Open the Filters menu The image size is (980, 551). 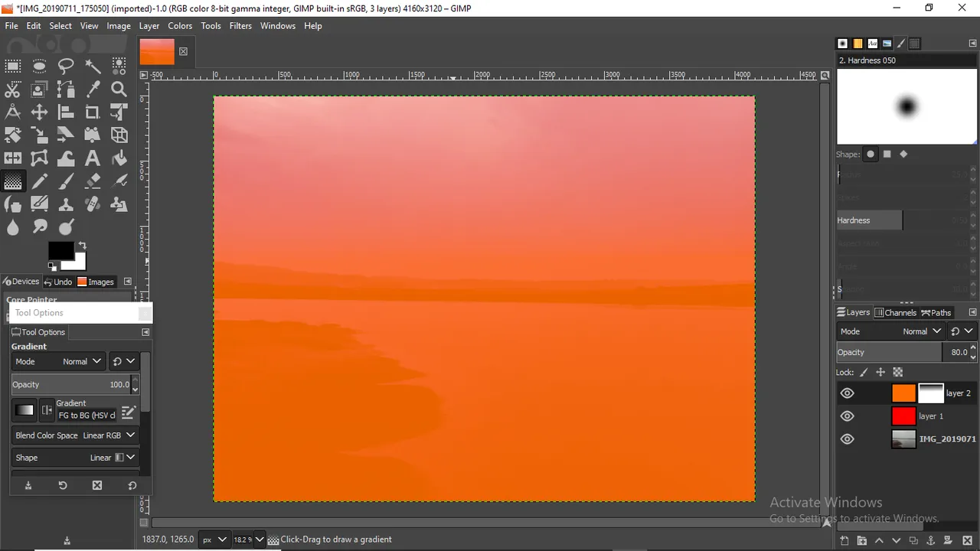(x=240, y=25)
